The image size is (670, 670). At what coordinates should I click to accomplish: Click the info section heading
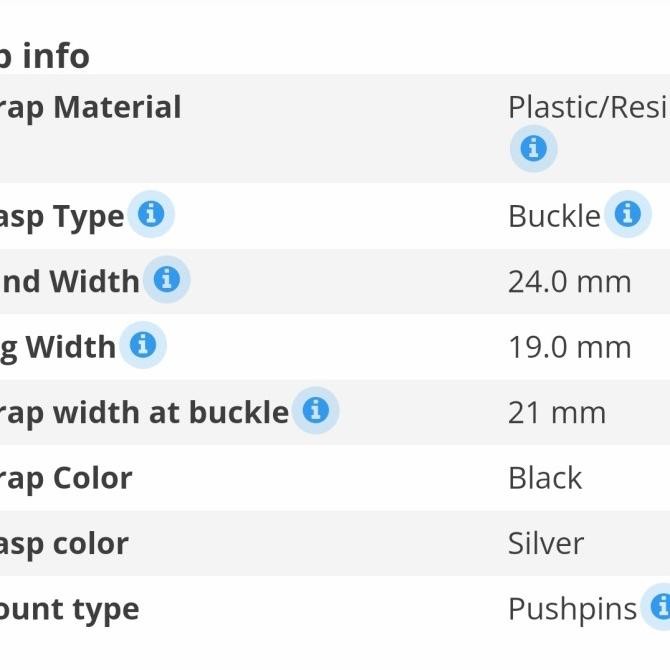click(x=45, y=55)
